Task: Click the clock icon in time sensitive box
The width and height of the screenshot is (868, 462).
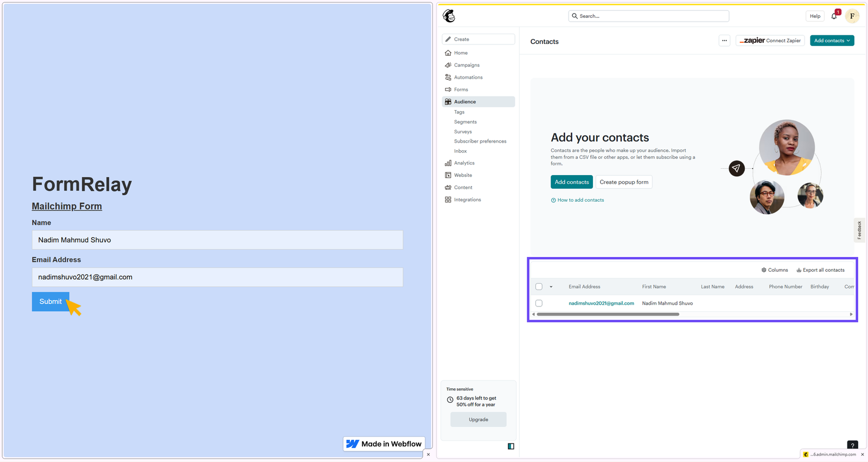Action: point(450,400)
